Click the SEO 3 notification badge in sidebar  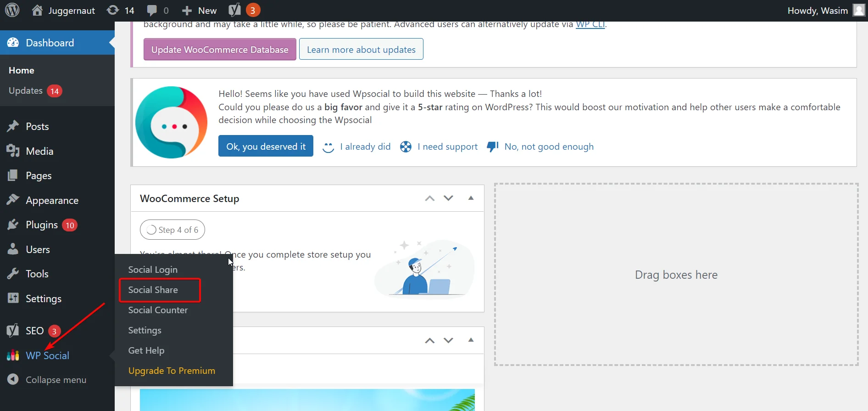click(x=54, y=331)
